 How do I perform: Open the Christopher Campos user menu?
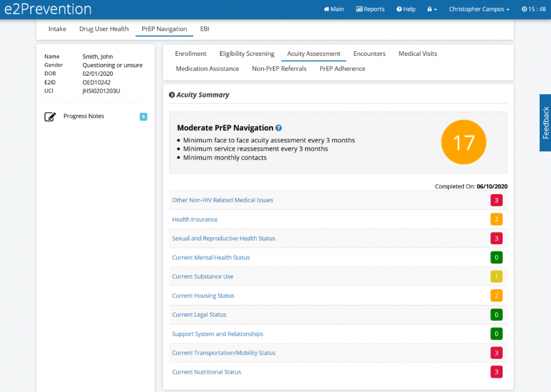(x=479, y=9)
